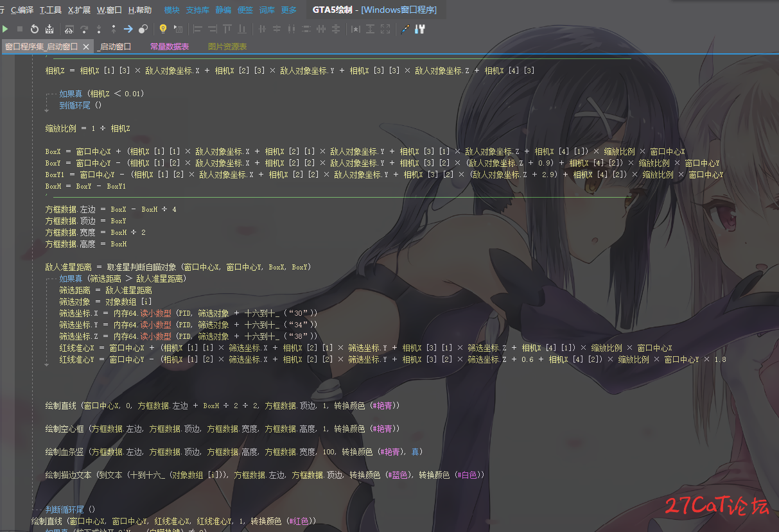Click the 模块 link
Screen dimensions: 779x532
[172, 10]
